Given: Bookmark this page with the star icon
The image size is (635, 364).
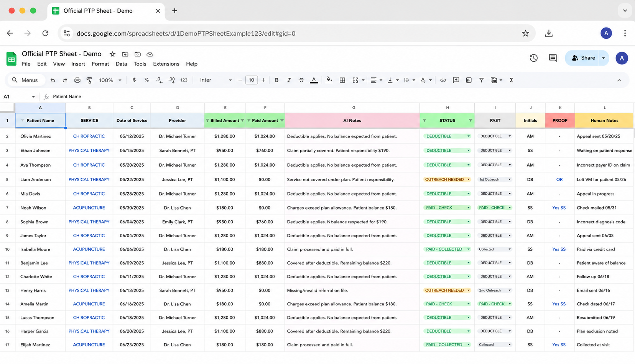Looking at the screenshot, I should (525, 33).
